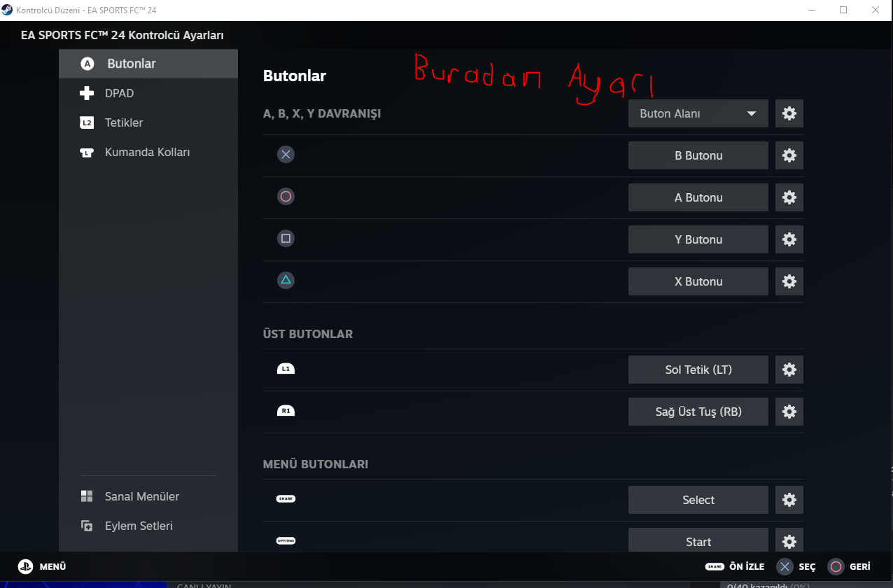Open the Buton Alanı dropdown

click(698, 113)
